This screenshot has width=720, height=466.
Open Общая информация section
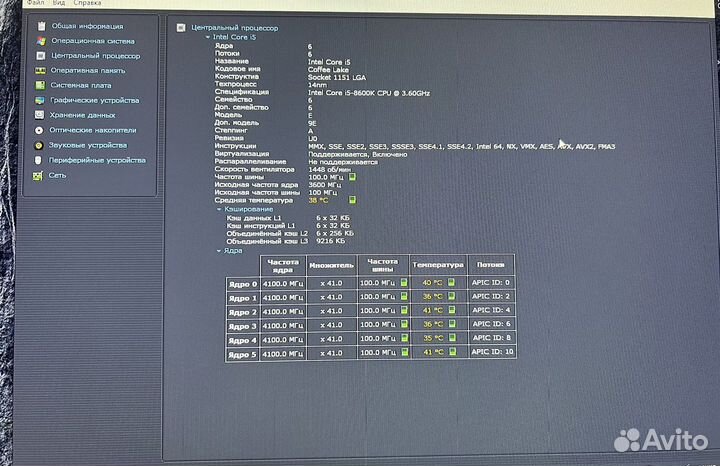tap(87, 26)
